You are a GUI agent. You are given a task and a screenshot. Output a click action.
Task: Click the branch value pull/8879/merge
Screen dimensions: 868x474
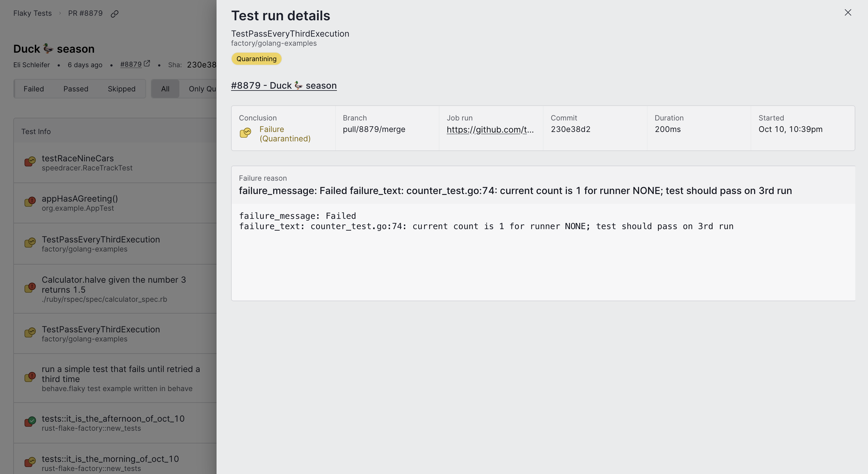pos(374,129)
